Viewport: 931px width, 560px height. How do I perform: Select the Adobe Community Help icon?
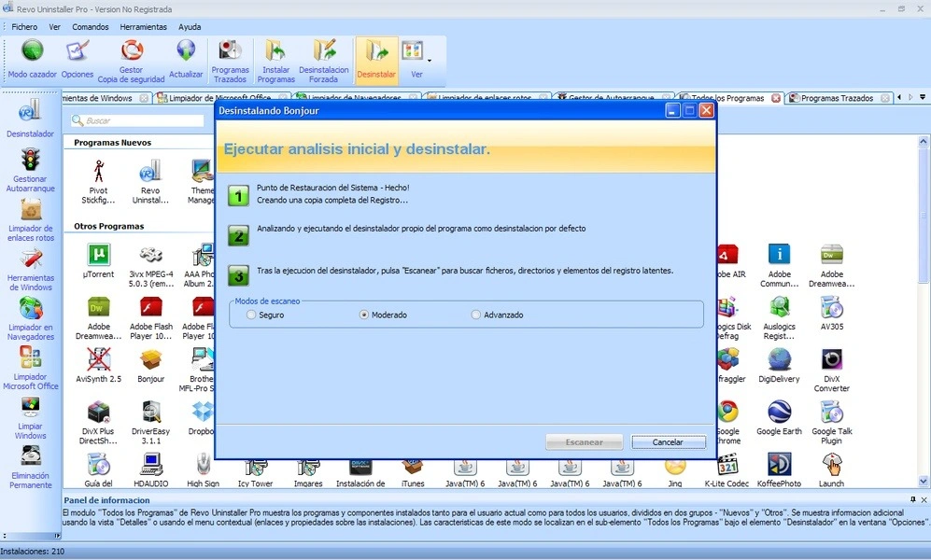click(779, 265)
